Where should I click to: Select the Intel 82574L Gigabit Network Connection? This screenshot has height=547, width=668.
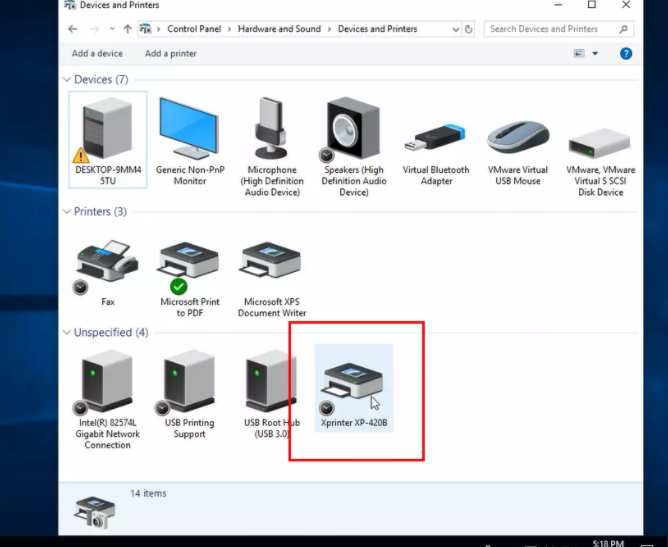[x=108, y=399]
